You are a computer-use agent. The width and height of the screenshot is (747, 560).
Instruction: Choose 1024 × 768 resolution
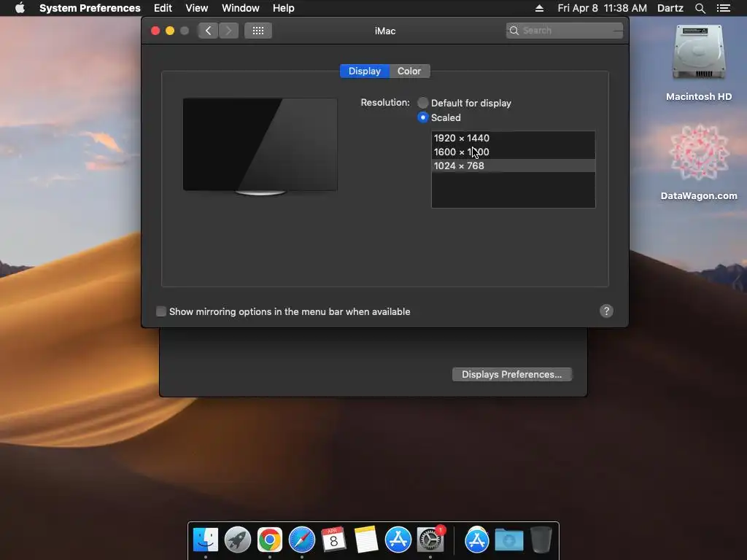point(513,166)
